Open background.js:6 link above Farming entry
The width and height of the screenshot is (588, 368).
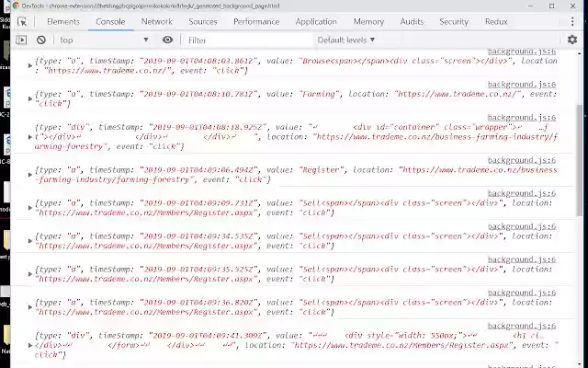tap(522, 85)
